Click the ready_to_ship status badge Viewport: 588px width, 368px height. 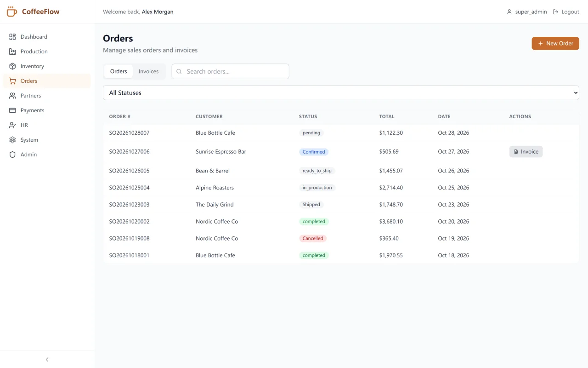click(317, 171)
